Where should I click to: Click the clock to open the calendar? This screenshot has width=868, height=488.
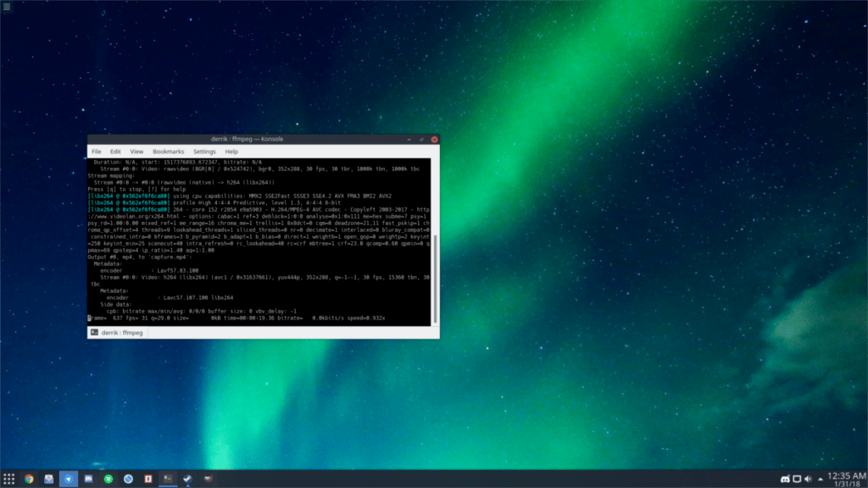click(x=848, y=477)
